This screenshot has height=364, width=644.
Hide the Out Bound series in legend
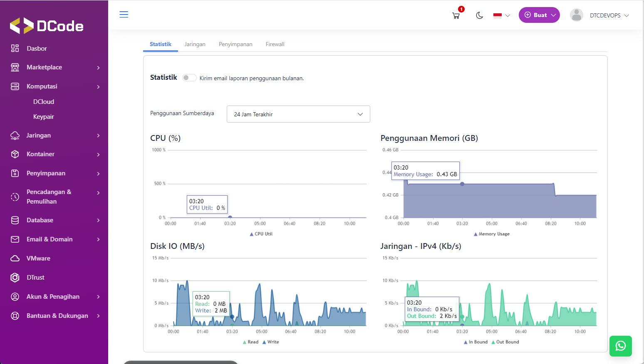[505, 342]
